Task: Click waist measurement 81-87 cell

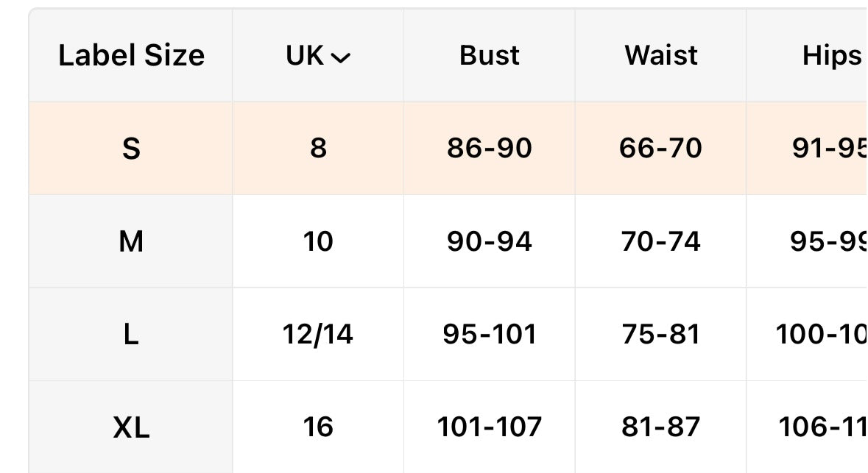Action: [661, 427]
